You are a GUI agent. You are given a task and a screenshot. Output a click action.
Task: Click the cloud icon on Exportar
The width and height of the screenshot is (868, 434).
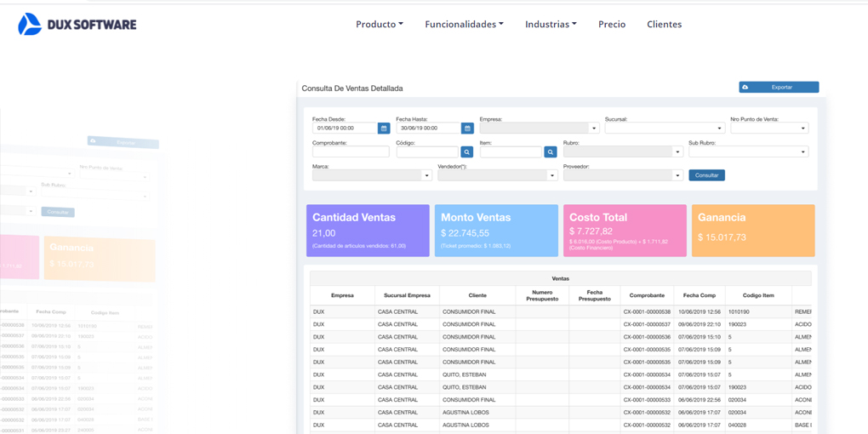pyautogui.click(x=745, y=88)
